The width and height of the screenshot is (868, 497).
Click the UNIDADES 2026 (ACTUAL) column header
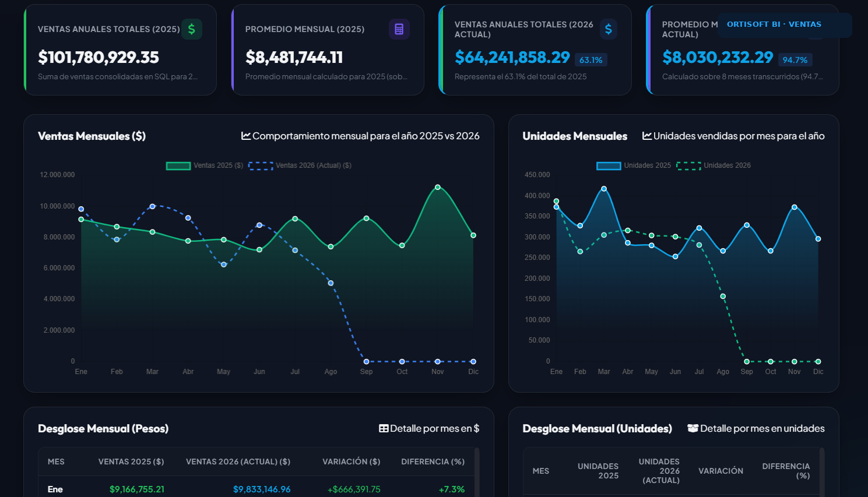point(659,471)
